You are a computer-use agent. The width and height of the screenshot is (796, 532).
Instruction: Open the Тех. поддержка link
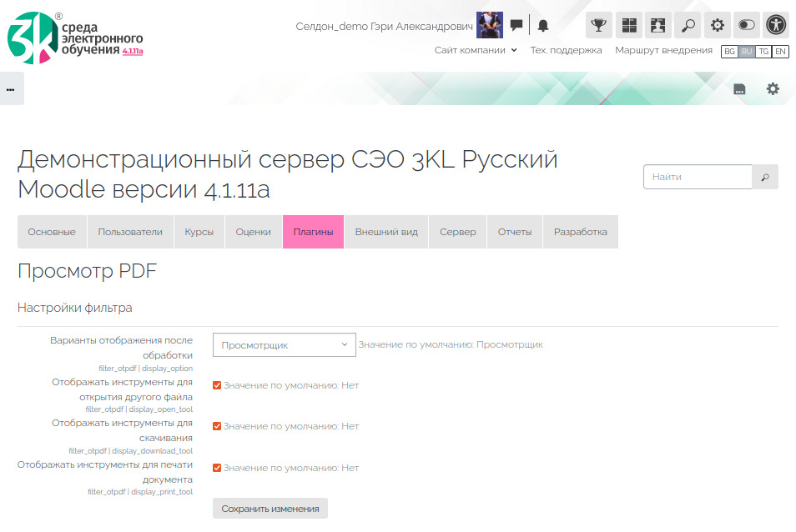pos(566,50)
